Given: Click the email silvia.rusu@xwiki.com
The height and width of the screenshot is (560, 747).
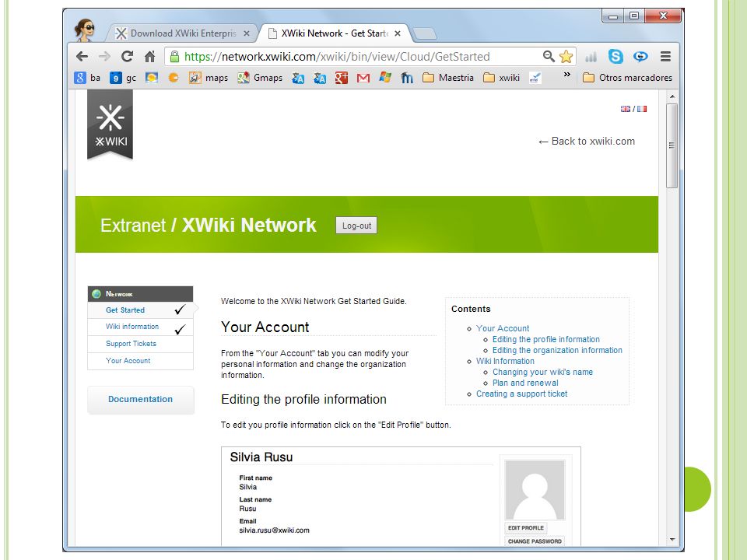Looking at the screenshot, I should pyautogui.click(x=275, y=530).
